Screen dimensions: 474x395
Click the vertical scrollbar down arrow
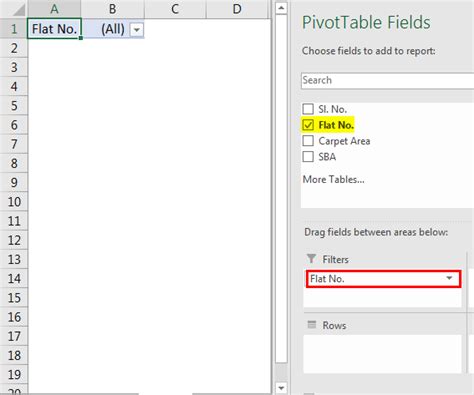(x=281, y=388)
